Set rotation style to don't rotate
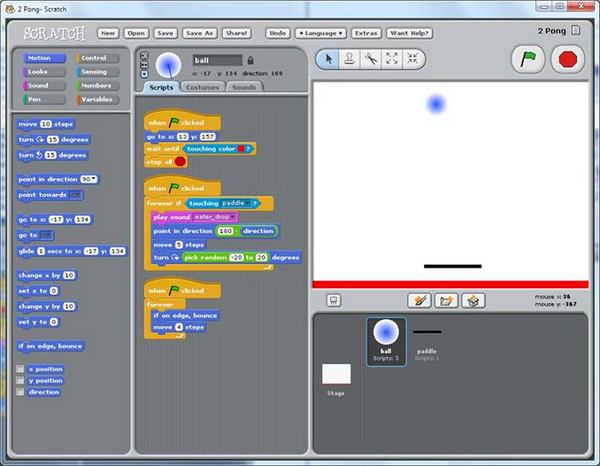Screen dimensions: 600x466 point(144,74)
